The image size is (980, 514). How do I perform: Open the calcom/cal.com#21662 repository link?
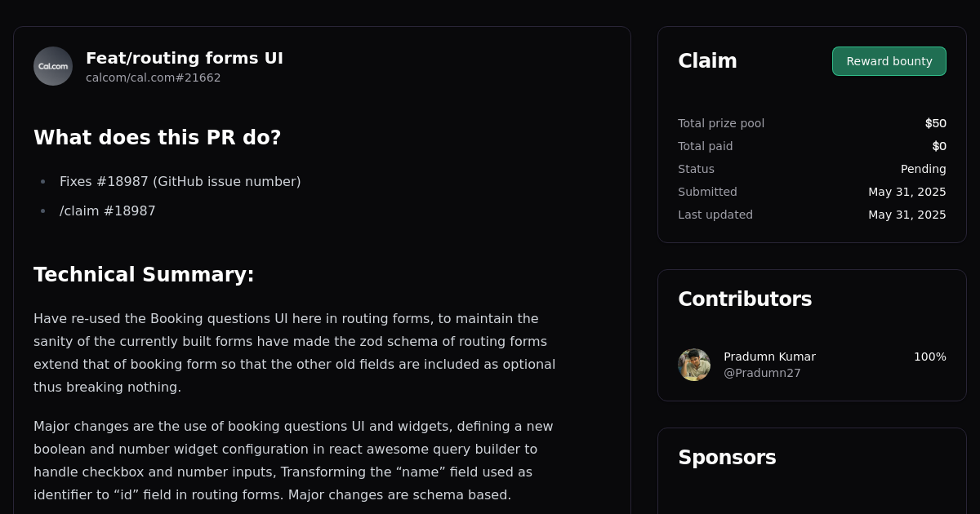[x=153, y=78]
